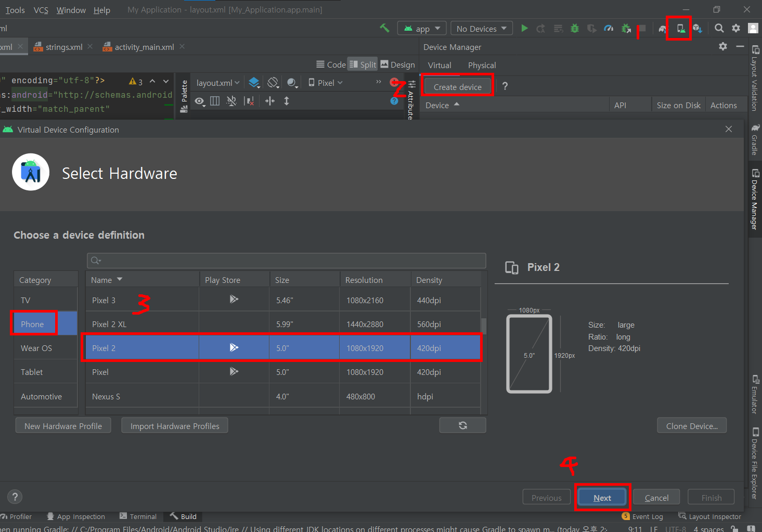Open the Night Mode selector icon

tap(292, 83)
